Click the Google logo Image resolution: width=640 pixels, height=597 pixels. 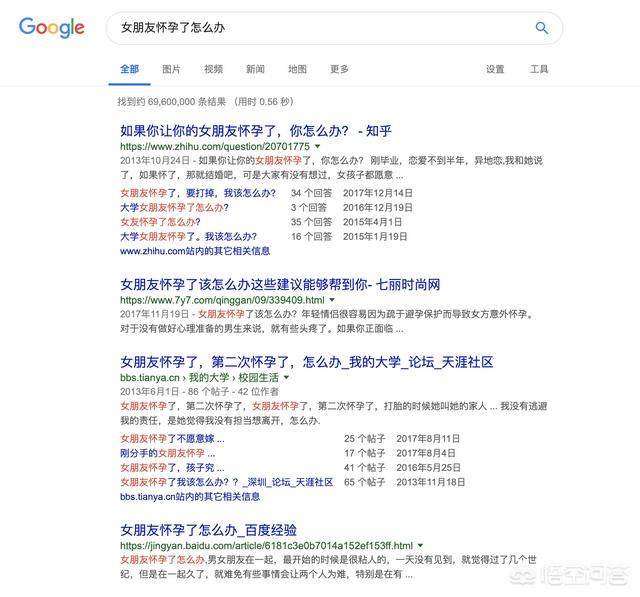(x=52, y=27)
